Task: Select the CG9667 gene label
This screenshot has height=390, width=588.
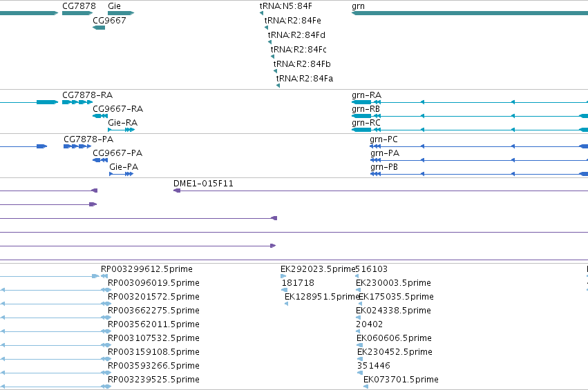Action: 109,20
